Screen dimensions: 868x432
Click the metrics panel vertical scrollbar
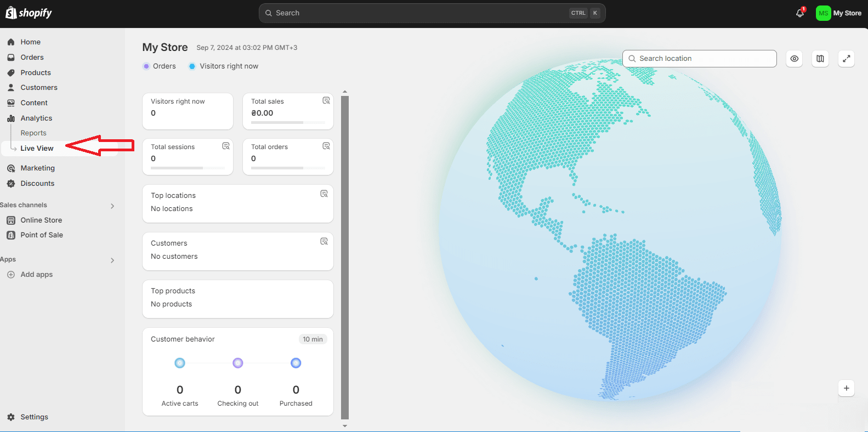coord(345,257)
